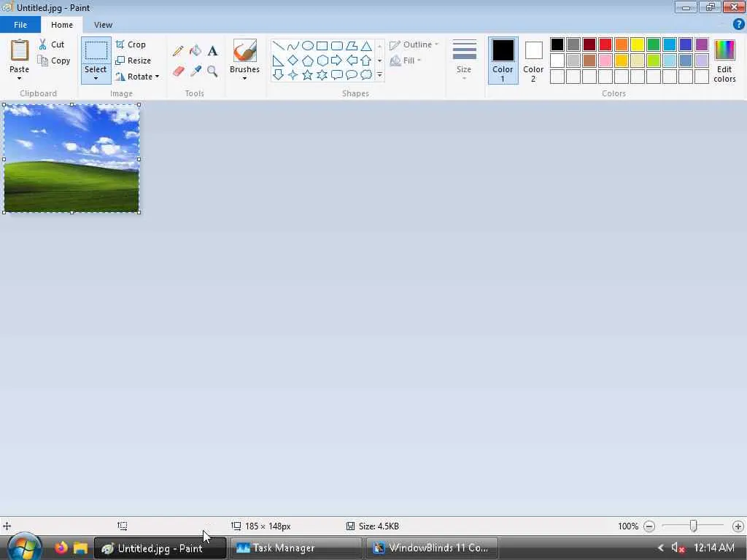Select the Rounded rectangular callout shape
The height and width of the screenshot is (560, 747).
(x=337, y=75)
